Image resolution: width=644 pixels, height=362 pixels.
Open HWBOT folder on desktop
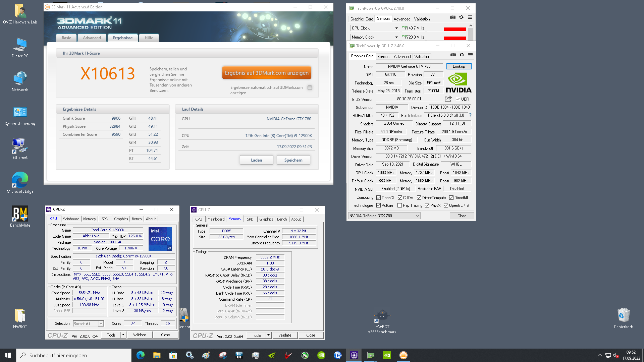(x=20, y=318)
